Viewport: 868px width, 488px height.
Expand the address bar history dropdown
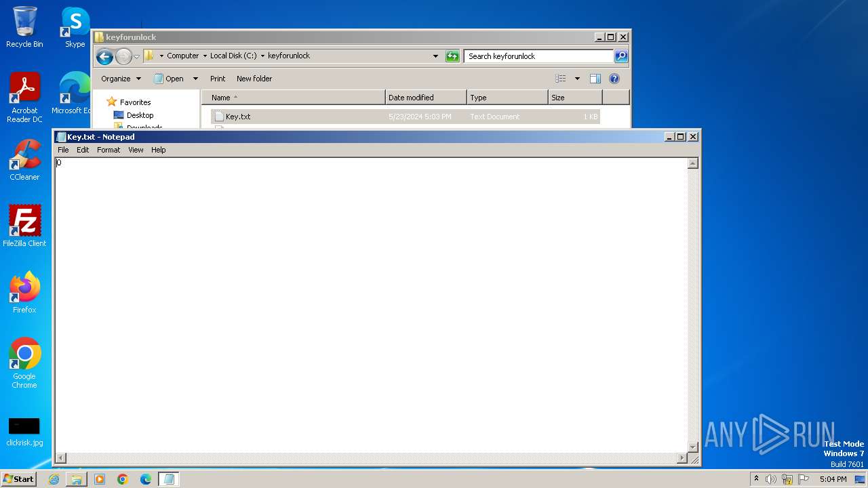point(435,56)
